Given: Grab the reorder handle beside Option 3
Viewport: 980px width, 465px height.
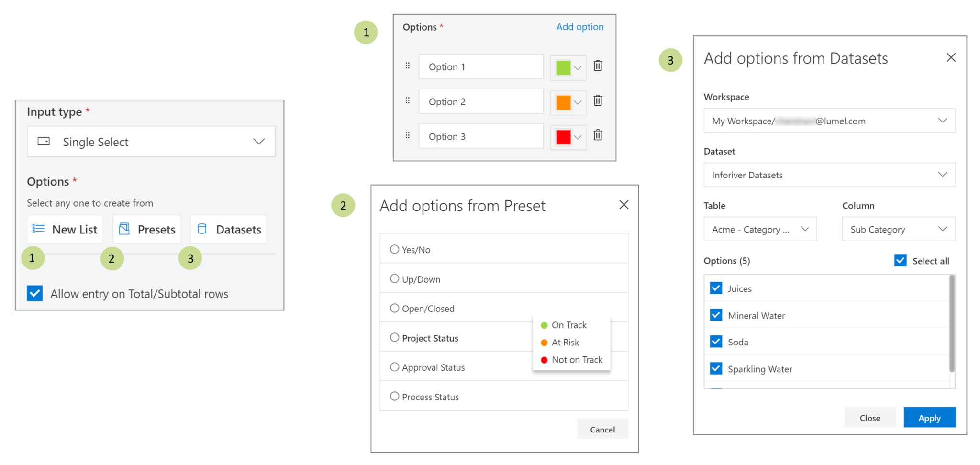Looking at the screenshot, I should point(407,135).
